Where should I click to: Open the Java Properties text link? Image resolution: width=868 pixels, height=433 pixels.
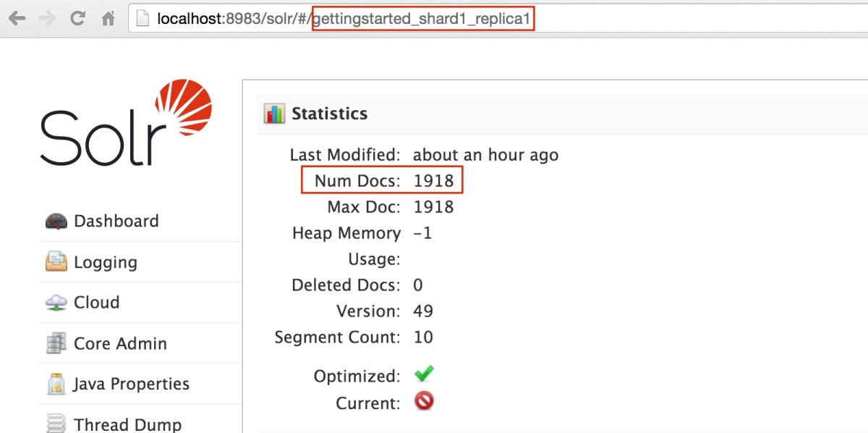point(131,384)
